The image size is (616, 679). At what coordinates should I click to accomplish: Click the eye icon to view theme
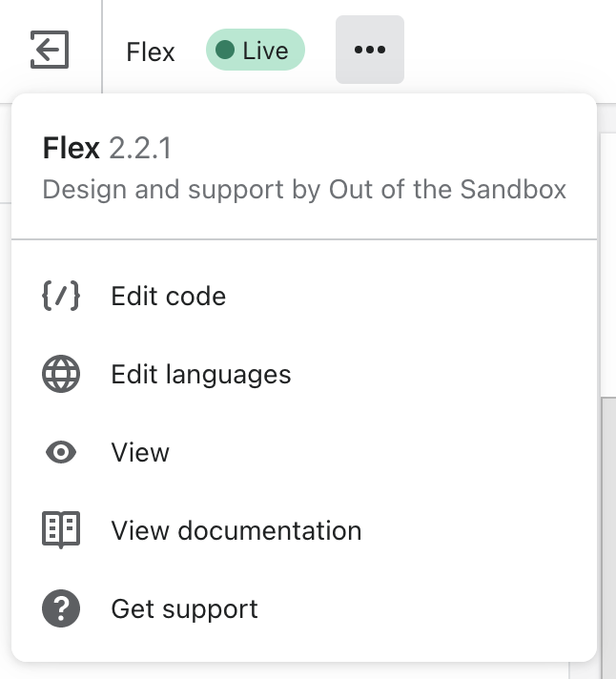pyautogui.click(x=61, y=452)
